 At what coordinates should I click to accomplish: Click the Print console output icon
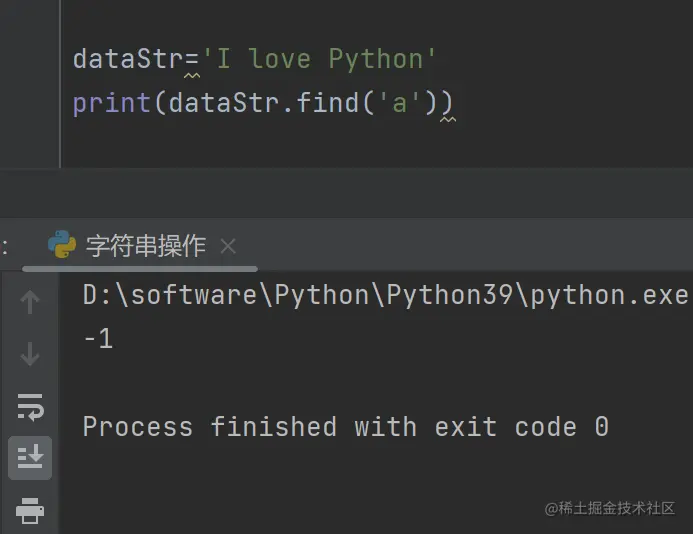tap(30, 511)
